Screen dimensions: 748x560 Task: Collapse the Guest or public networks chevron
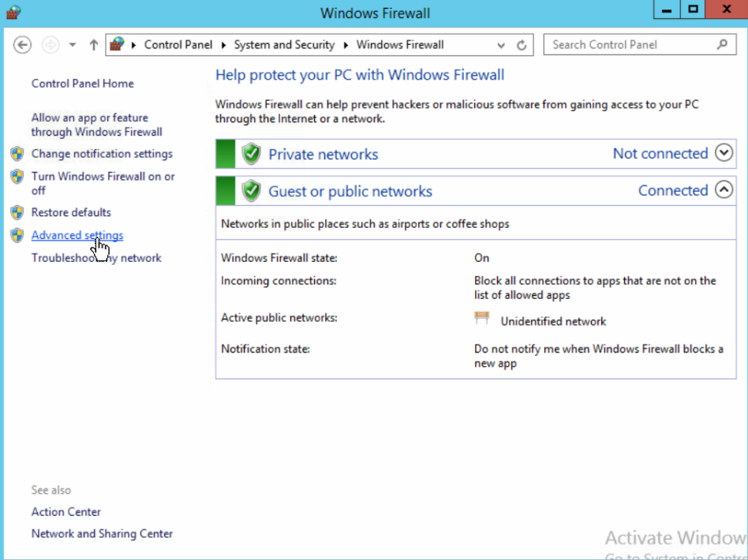tap(724, 190)
